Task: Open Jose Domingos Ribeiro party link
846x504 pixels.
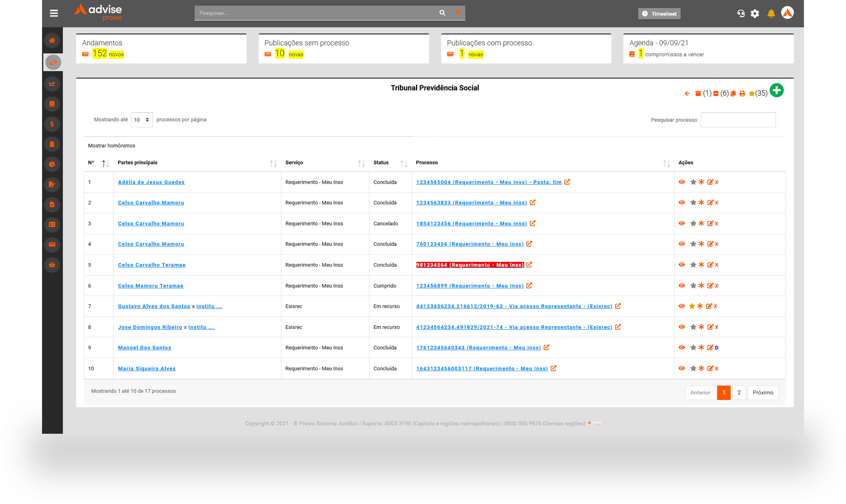Action: click(150, 327)
